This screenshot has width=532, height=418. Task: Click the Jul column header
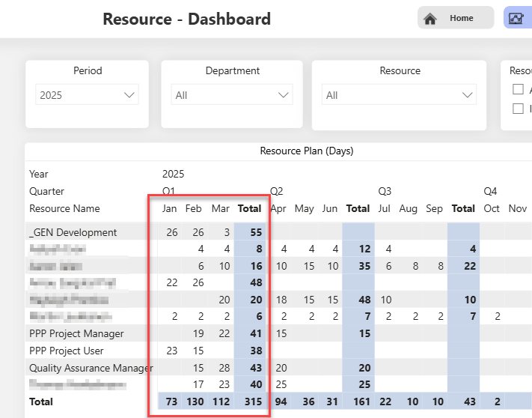click(384, 208)
